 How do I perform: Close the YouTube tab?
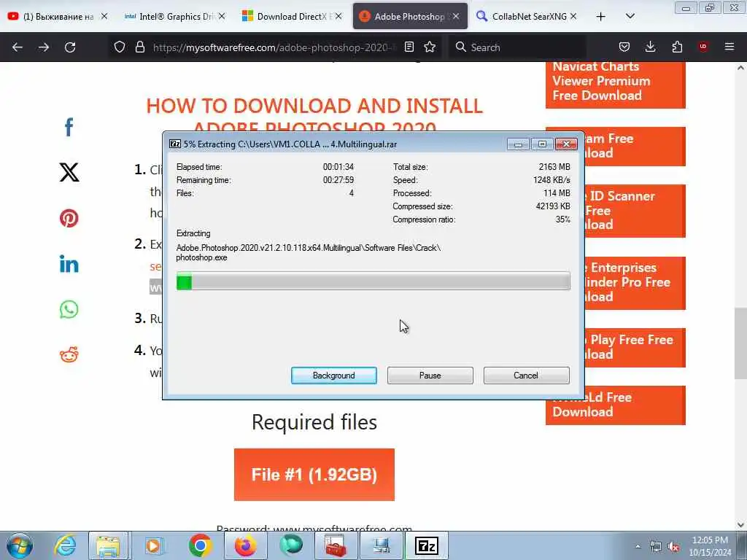click(x=104, y=16)
